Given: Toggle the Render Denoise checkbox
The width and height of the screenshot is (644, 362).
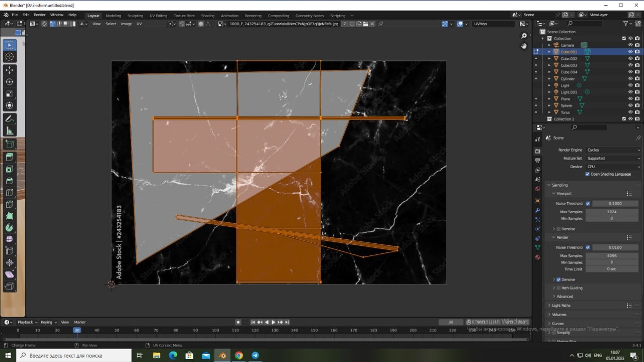Looking at the screenshot, I should (x=558, y=280).
